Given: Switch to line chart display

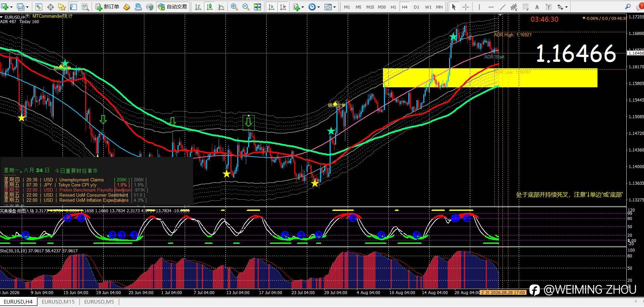Looking at the screenshot, I should [221, 7].
